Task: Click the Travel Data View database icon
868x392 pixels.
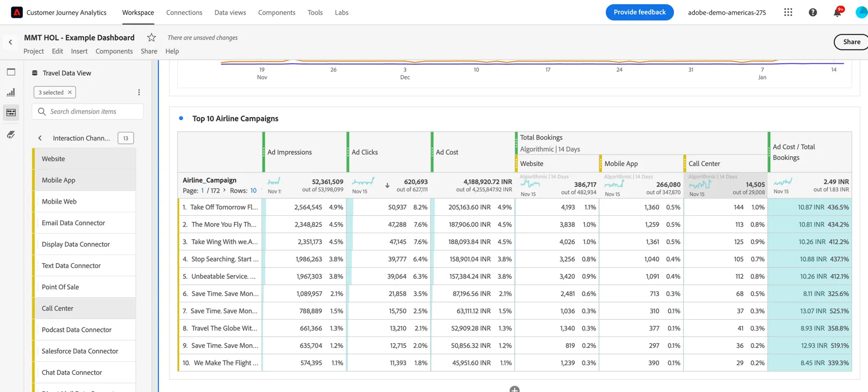Action: coord(35,73)
